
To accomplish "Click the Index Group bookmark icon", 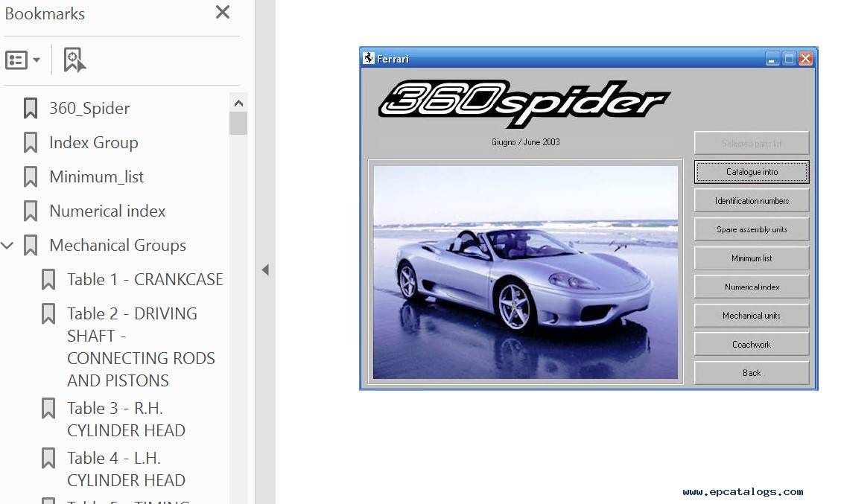I will (x=31, y=143).
